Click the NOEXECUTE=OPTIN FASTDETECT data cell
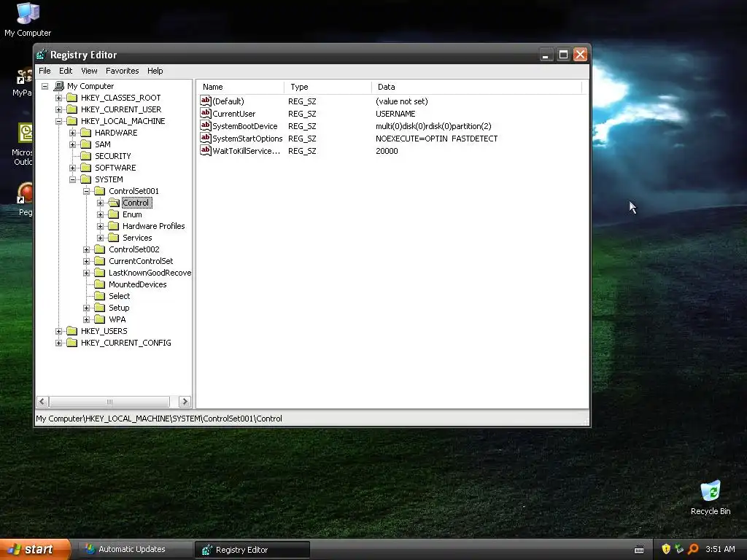747x560 pixels. tap(436, 139)
